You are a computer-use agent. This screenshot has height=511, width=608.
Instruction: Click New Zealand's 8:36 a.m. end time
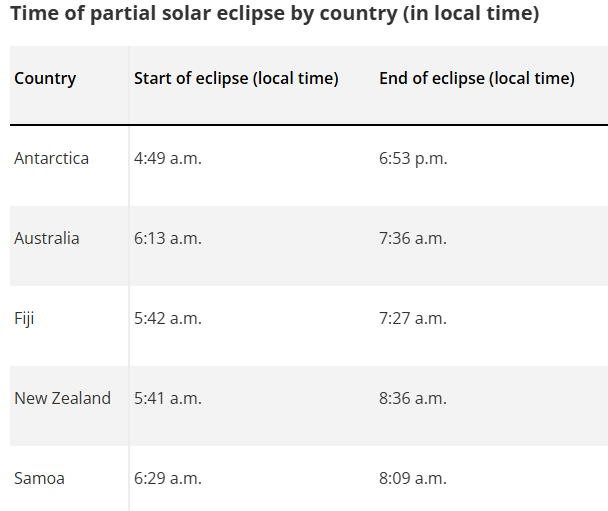pos(413,398)
